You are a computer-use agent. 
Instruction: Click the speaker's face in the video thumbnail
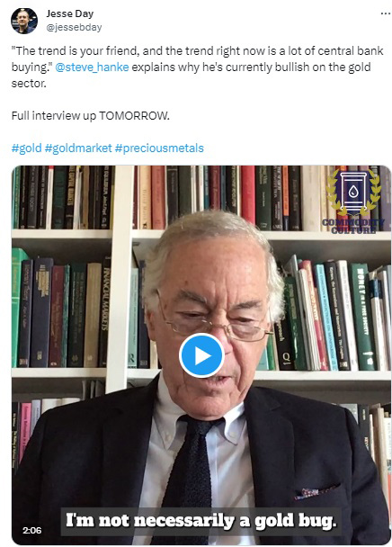pos(213,319)
